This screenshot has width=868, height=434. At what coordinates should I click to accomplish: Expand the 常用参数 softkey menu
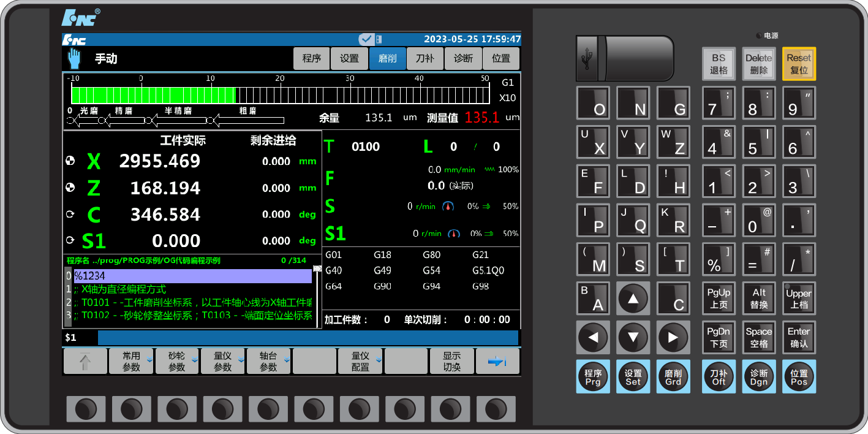click(131, 362)
